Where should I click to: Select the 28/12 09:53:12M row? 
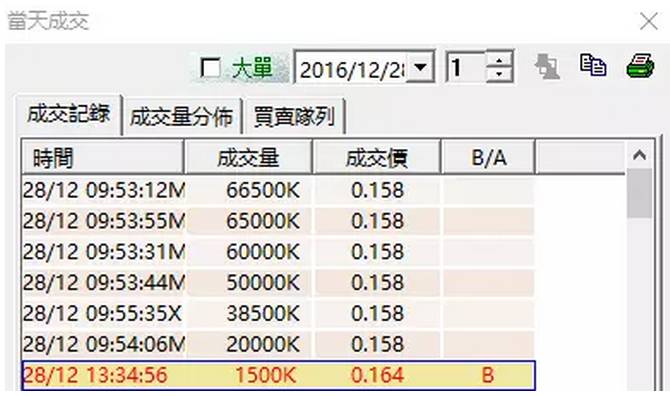tap(278, 190)
